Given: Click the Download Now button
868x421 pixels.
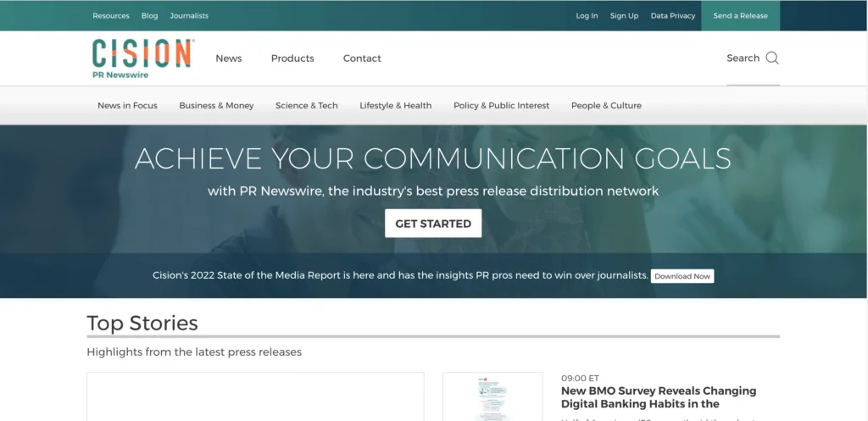Looking at the screenshot, I should point(682,276).
